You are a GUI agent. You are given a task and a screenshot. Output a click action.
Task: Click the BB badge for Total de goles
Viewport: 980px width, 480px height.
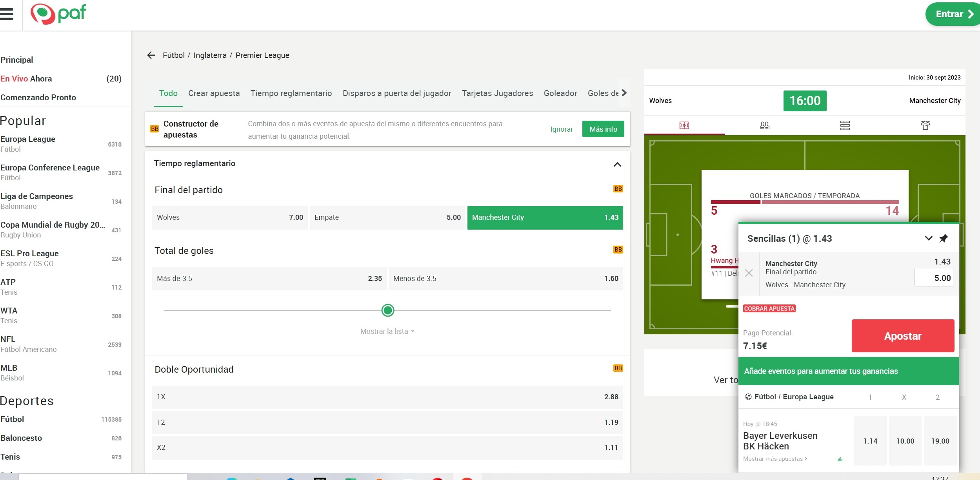(618, 250)
